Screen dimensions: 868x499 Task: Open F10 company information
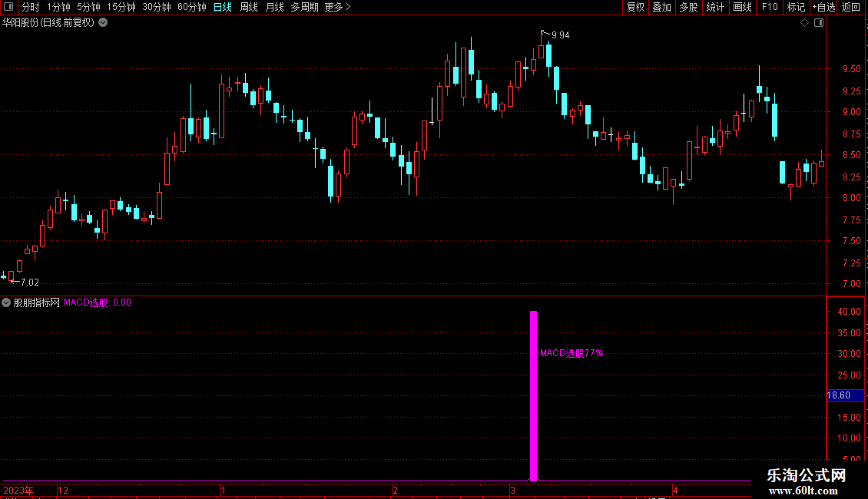click(770, 7)
